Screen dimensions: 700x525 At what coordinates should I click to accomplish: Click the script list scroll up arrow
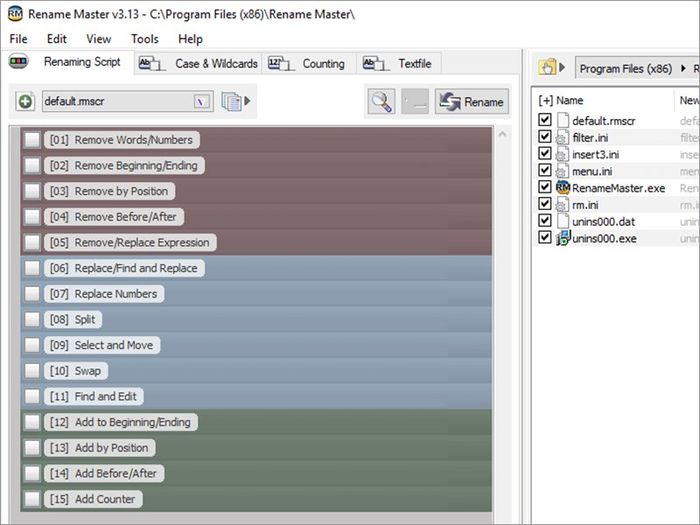point(502,134)
